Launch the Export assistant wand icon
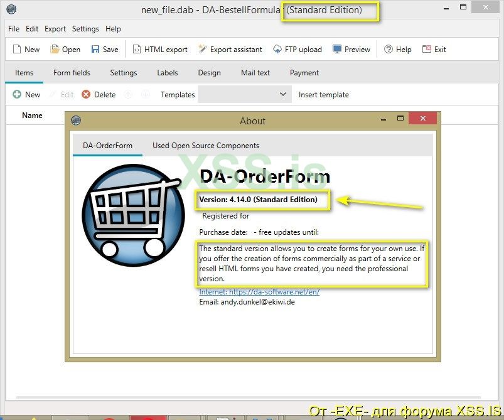The image size is (504, 420). point(203,49)
